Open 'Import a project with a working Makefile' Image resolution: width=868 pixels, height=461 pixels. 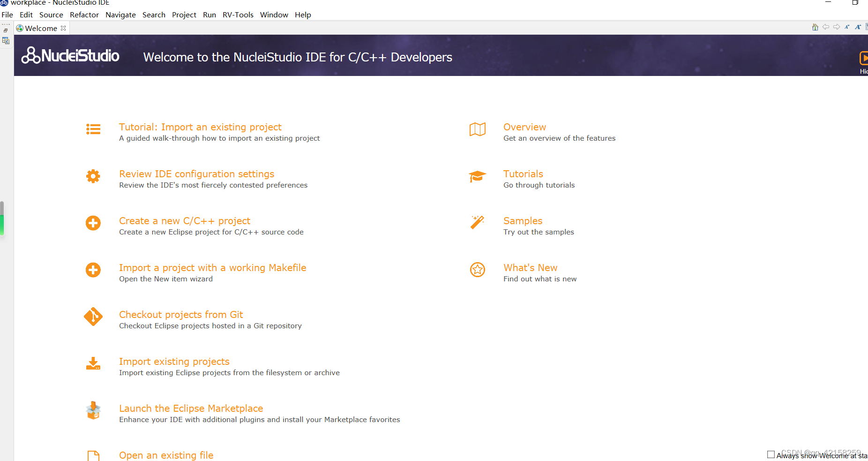point(213,267)
